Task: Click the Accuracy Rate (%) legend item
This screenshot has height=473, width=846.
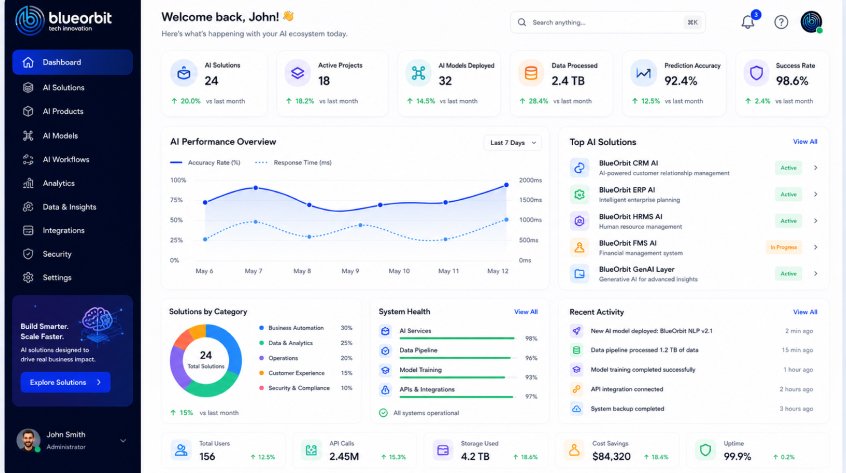Action: click(205, 162)
